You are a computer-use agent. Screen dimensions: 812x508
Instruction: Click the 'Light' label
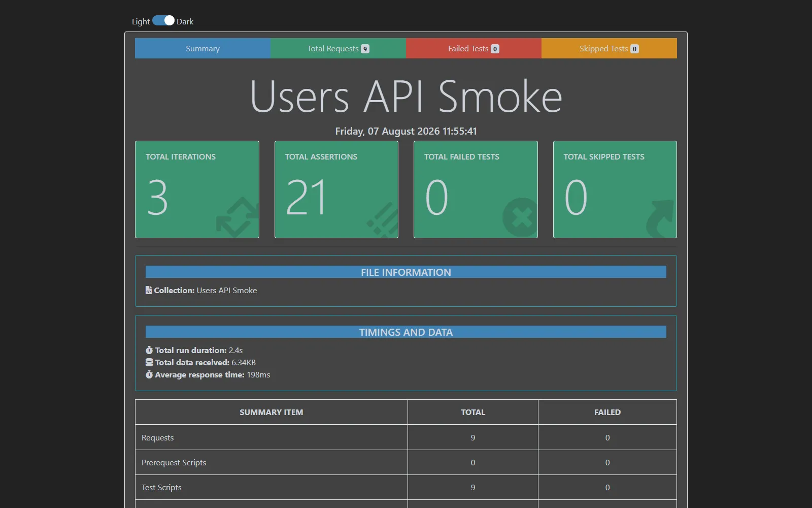click(x=141, y=21)
